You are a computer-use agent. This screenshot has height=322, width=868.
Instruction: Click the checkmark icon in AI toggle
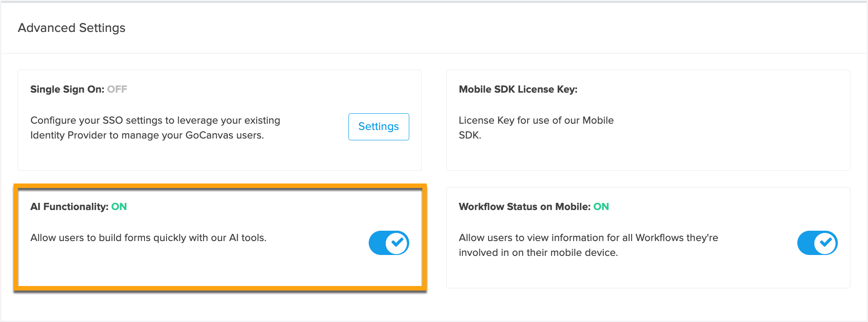[x=396, y=243]
